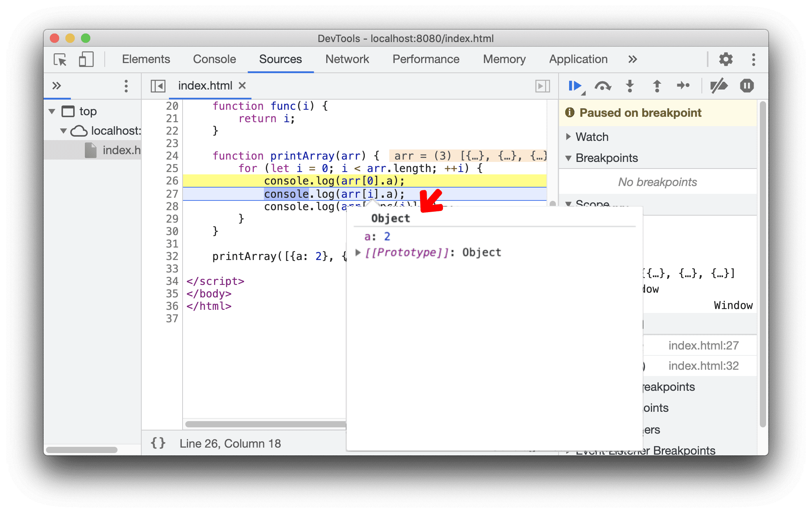Viewport: 812px width, 513px height.
Task: Select the Sources tab
Action: [281, 58]
